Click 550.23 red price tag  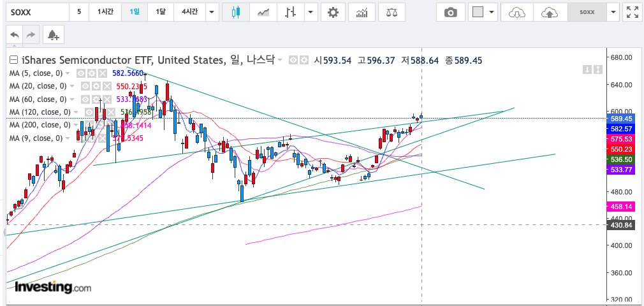[x=621, y=150]
